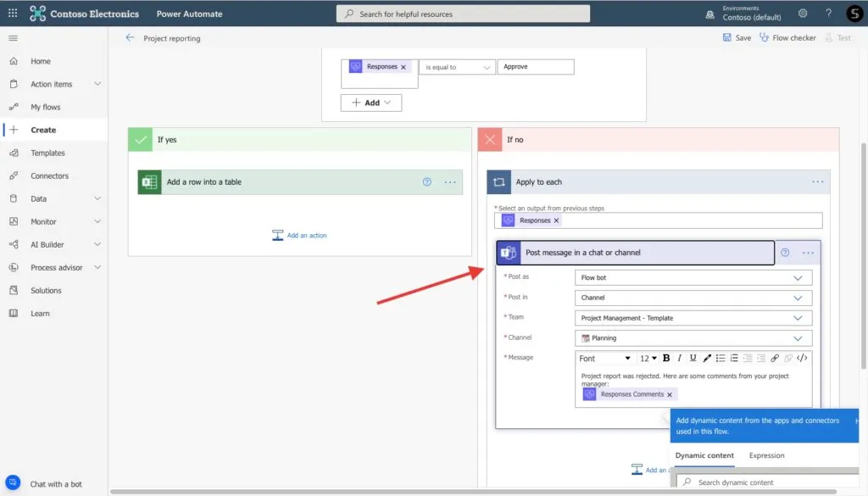Open the Post as Flow bot dropdown
The width and height of the screenshot is (868, 496).
(693, 277)
